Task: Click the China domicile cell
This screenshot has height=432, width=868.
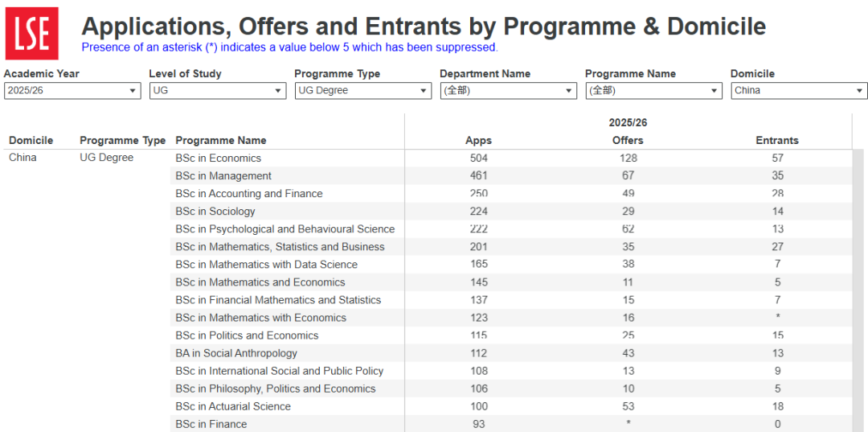Action: pyautogui.click(x=23, y=158)
